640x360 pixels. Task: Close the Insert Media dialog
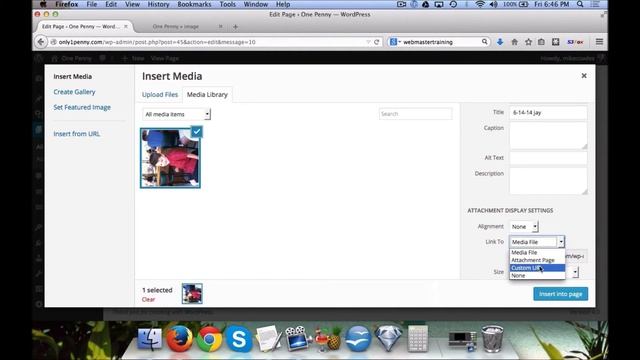coord(584,76)
